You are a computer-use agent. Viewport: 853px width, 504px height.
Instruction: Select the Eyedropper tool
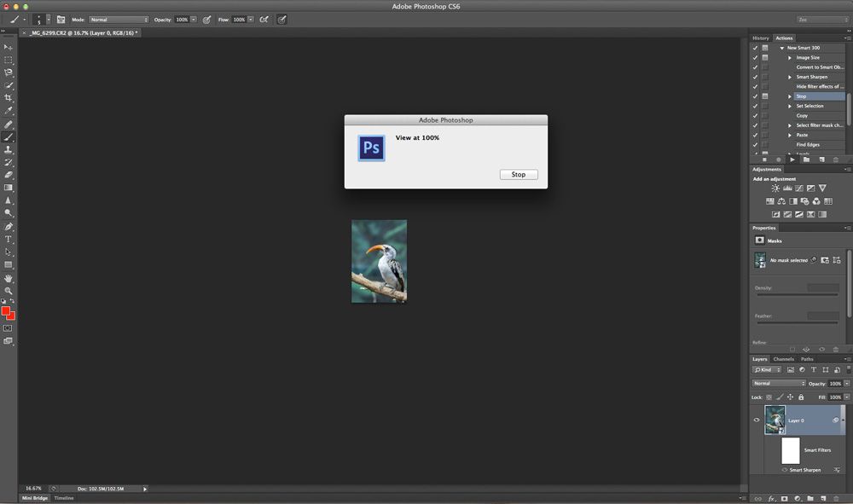[9, 111]
